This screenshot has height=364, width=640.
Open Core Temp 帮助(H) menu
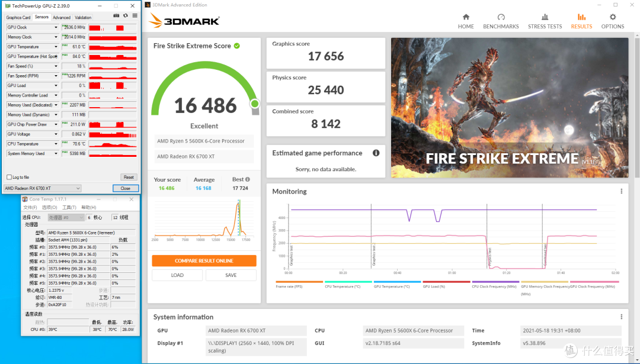coord(88,208)
